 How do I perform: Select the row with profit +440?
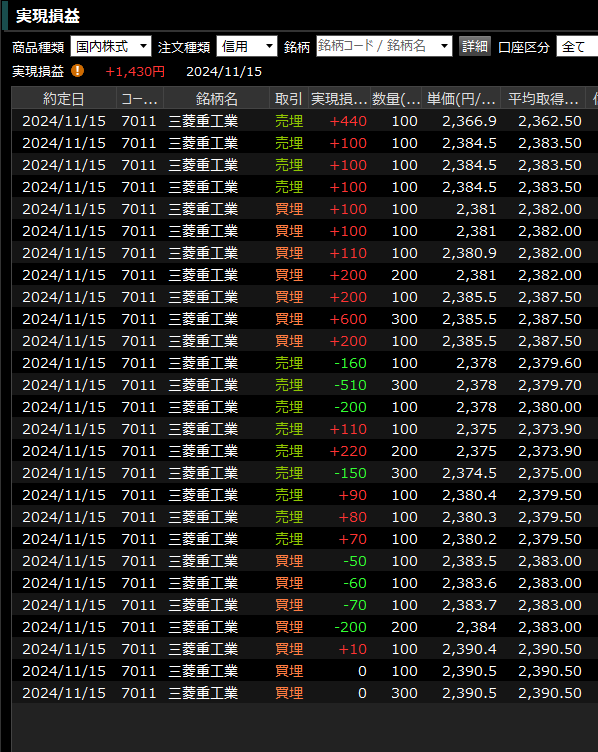point(305,121)
